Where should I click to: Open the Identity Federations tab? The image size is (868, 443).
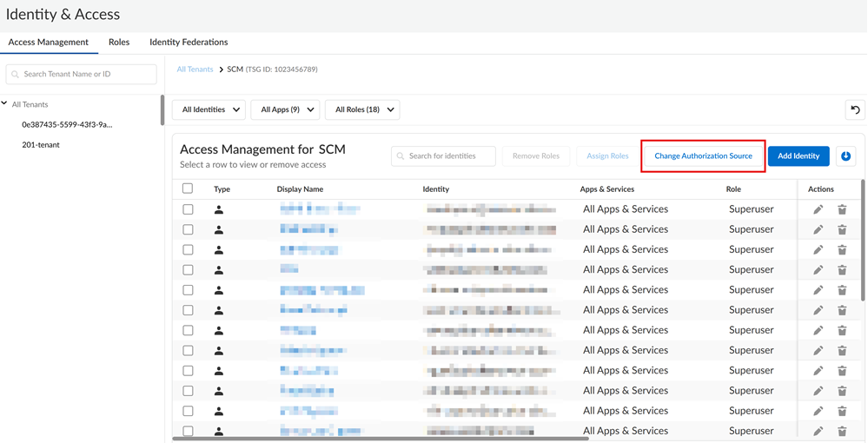(189, 42)
